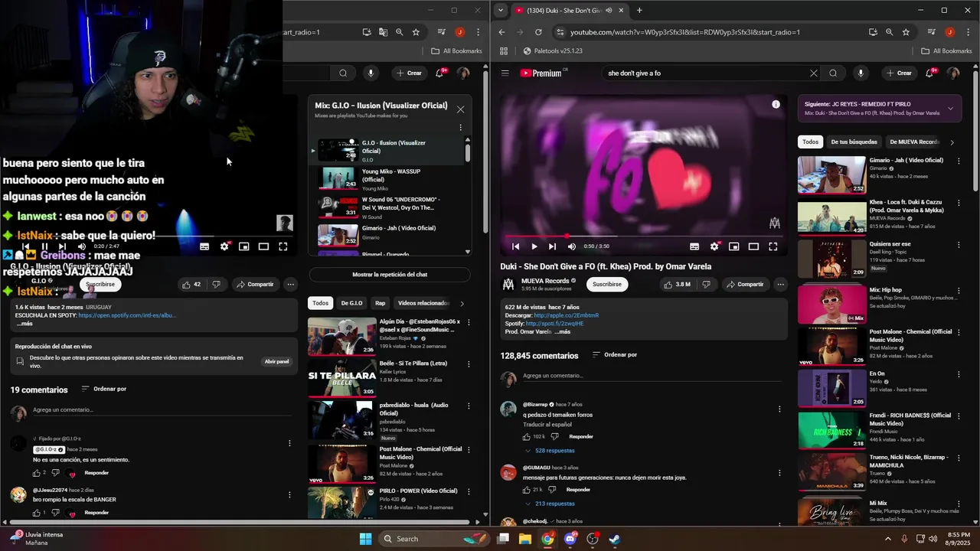Open hamburger guide menu in right window
Screen dimensions: 980x551
click(x=505, y=73)
